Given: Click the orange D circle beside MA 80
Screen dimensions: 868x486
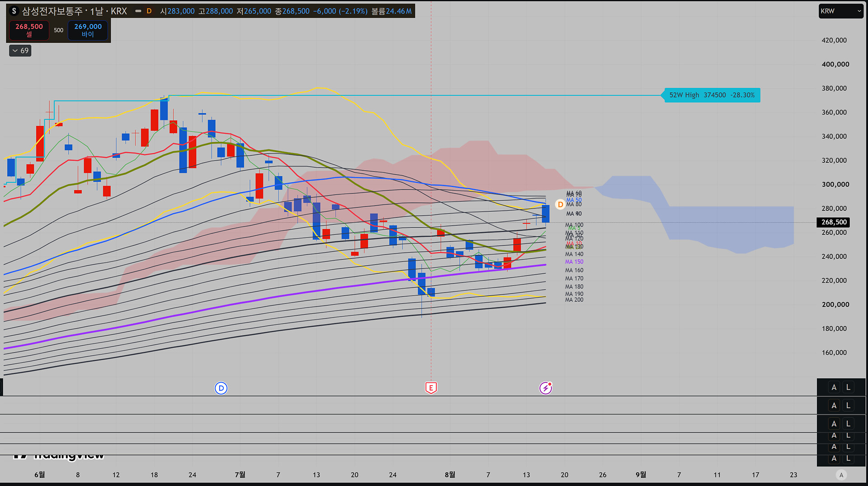Looking at the screenshot, I should [561, 205].
